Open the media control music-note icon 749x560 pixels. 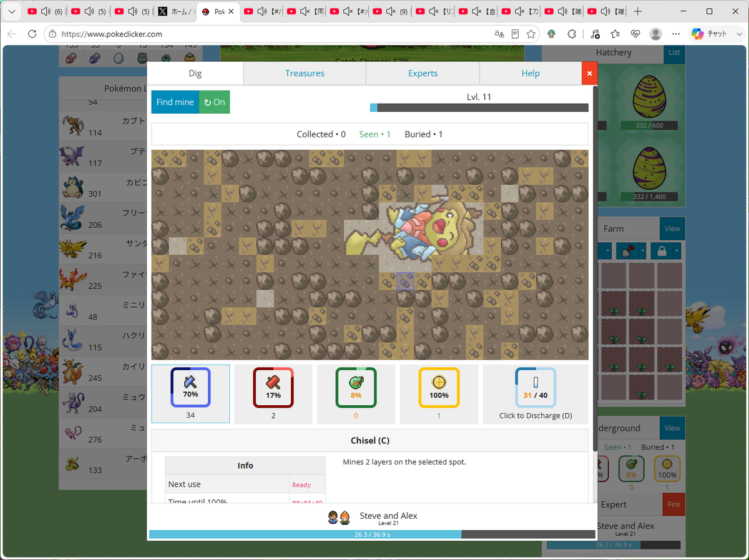[x=595, y=34]
